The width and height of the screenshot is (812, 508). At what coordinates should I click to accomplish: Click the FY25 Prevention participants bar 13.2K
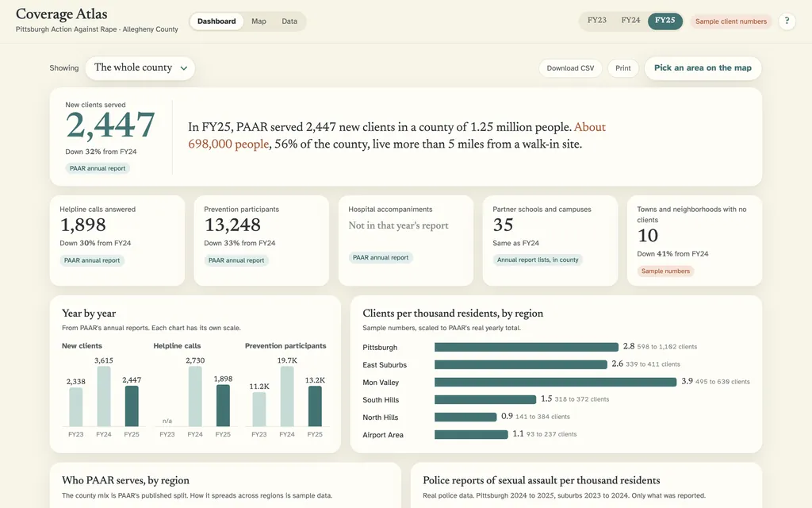point(315,406)
